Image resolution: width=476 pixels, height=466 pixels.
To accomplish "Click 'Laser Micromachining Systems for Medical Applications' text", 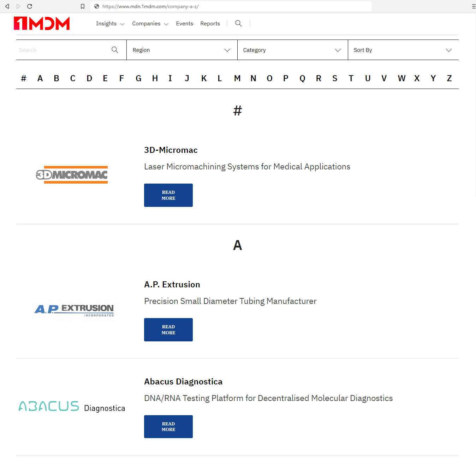I will 247,167.
